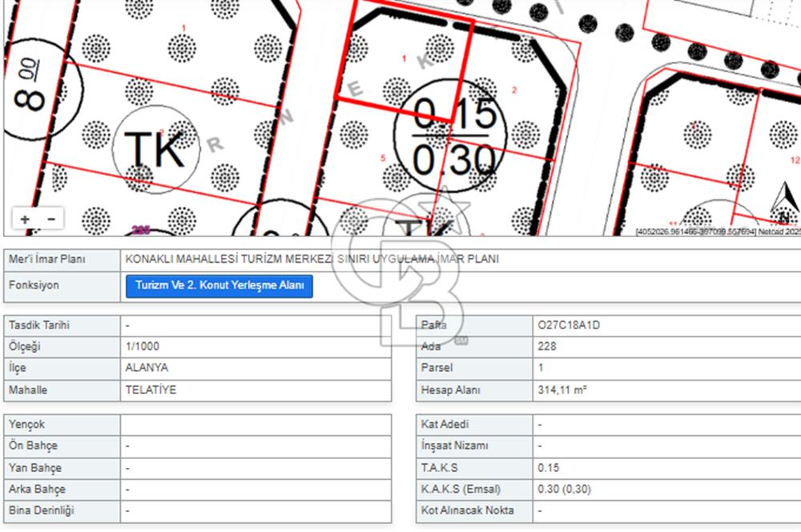Image resolution: width=801 pixels, height=532 pixels.
Task: Click the Tasdik Tarihi label
Action: [39, 325]
